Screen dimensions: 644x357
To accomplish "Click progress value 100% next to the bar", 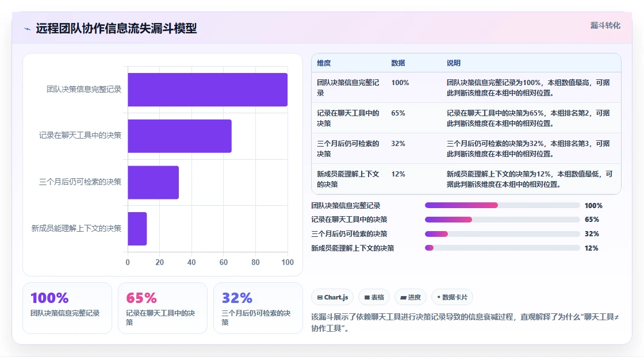I will click(x=593, y=205).
